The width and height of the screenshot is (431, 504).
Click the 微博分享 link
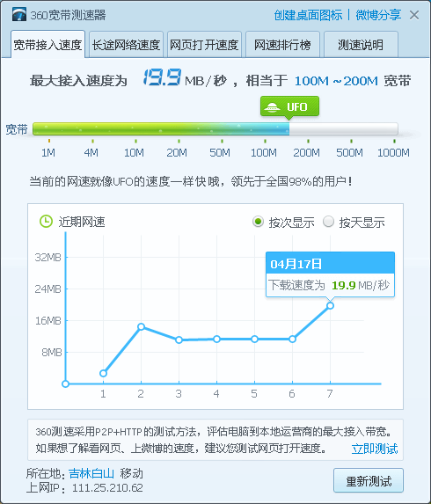click(x=378, y=15)
